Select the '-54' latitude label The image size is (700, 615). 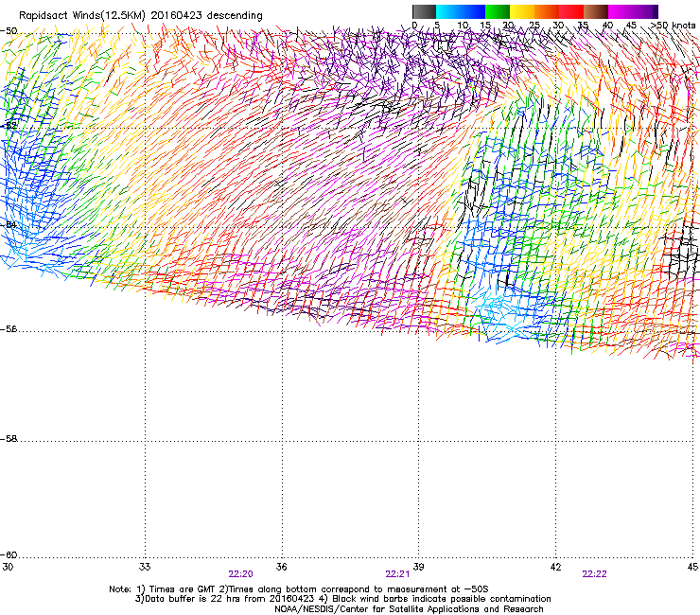coord(9,224)
